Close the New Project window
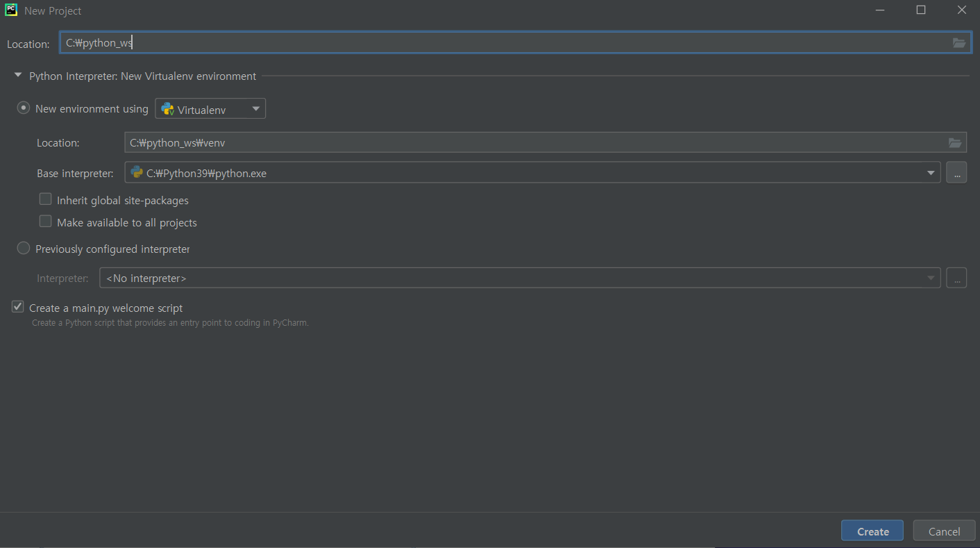Viewport: 980px width, 548px height. click(961, 10)
